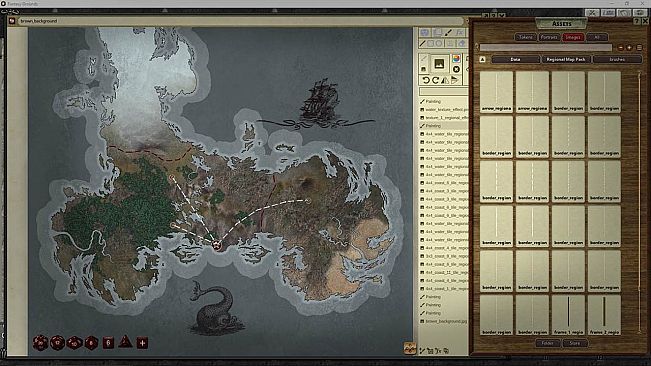Open the Assets help question mark

click(637, 21)
